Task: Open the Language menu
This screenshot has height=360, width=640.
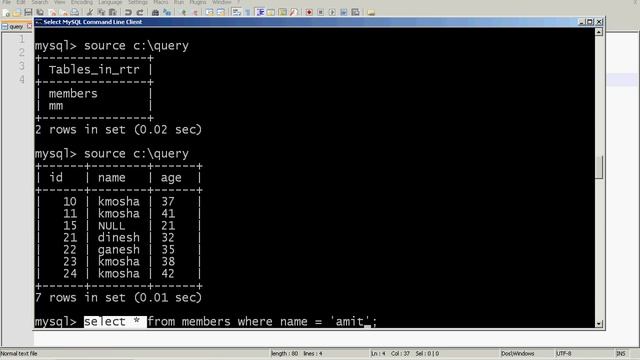Action: pos(110,2)
